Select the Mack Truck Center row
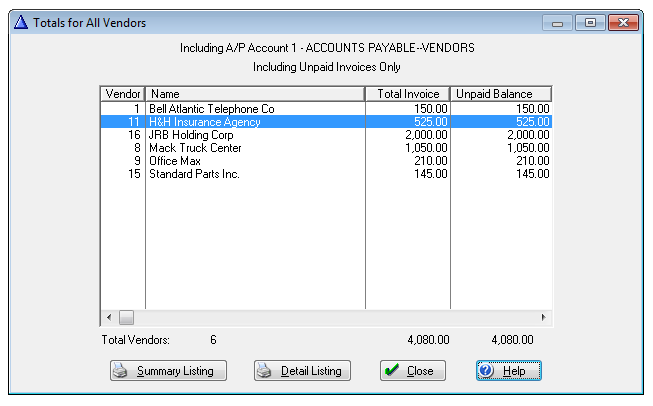653x406 pixels. pyautogui.click(x=195, y=148)
